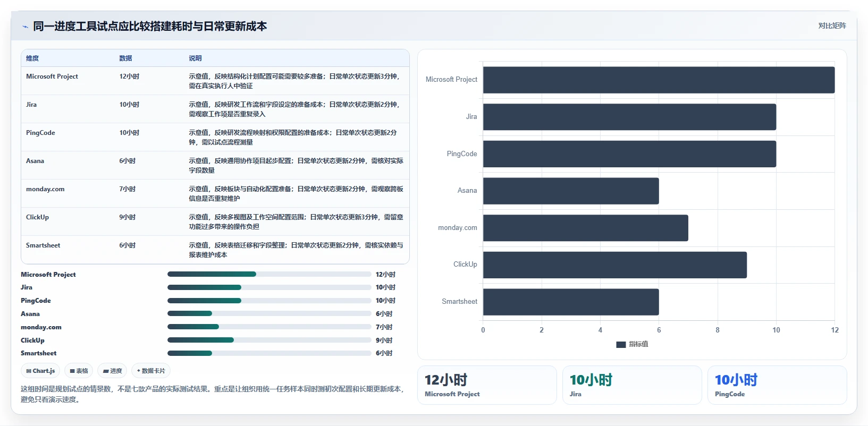The height and width of the screenshot is (426, 868).
Task: Click the monday.com chart axis label
Action: pos(458,228)
